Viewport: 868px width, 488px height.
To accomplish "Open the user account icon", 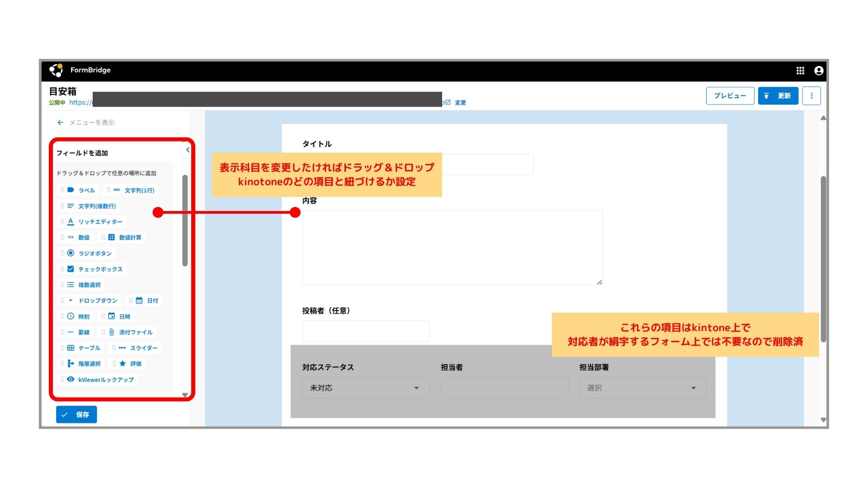I will point(818,70).
